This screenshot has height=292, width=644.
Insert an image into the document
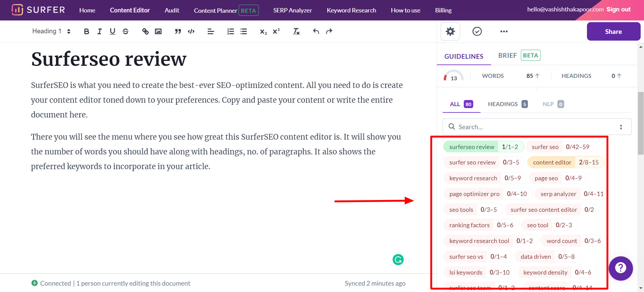click(x=158, y=31)
